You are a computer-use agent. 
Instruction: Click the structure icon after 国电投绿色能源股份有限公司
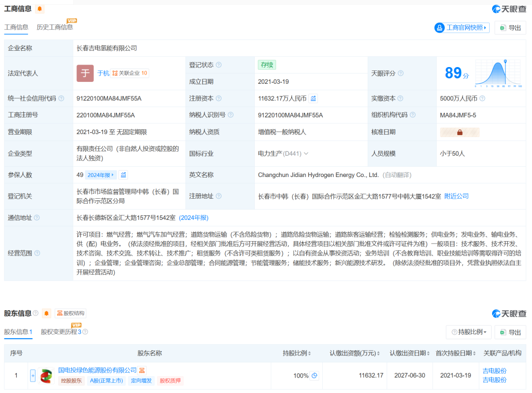tap(142, 370)
